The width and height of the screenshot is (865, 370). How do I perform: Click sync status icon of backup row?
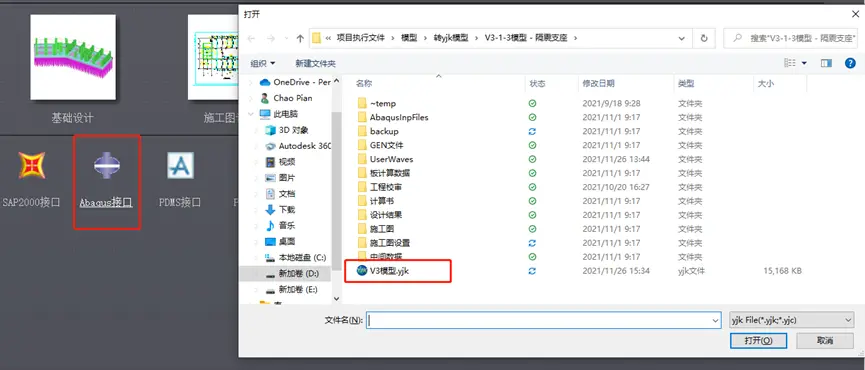tap(532, 131)
